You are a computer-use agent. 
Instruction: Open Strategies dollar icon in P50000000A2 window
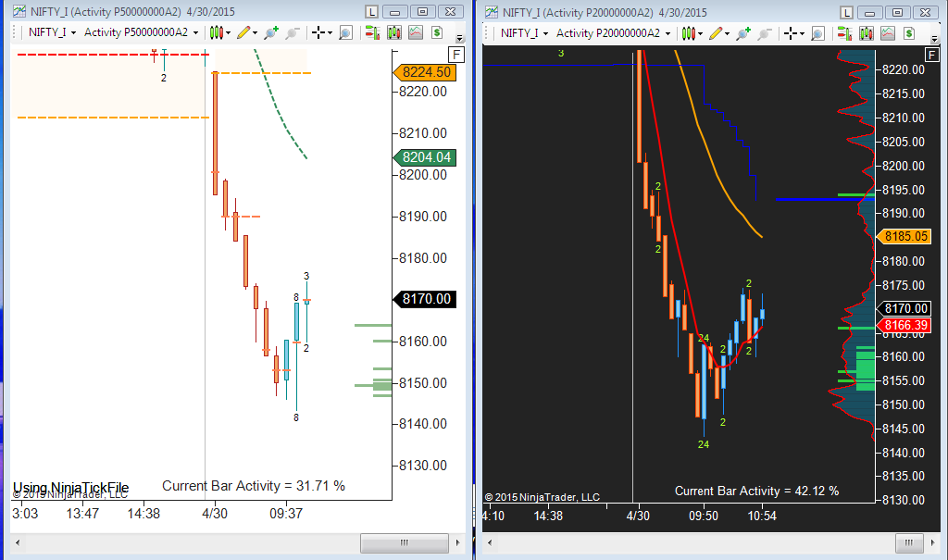[x=437, y=32]
